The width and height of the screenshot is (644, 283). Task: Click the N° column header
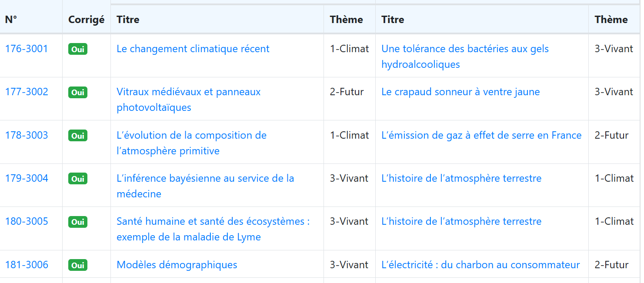(11, 20)
